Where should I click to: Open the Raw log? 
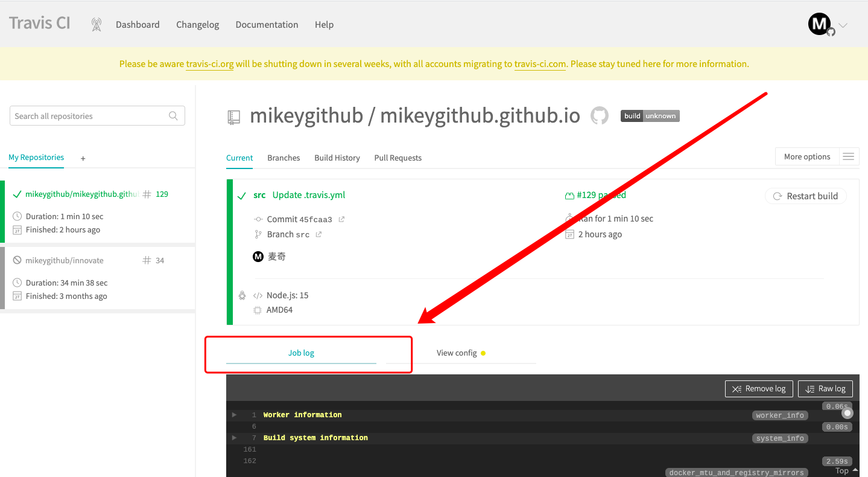pos(826,389)
